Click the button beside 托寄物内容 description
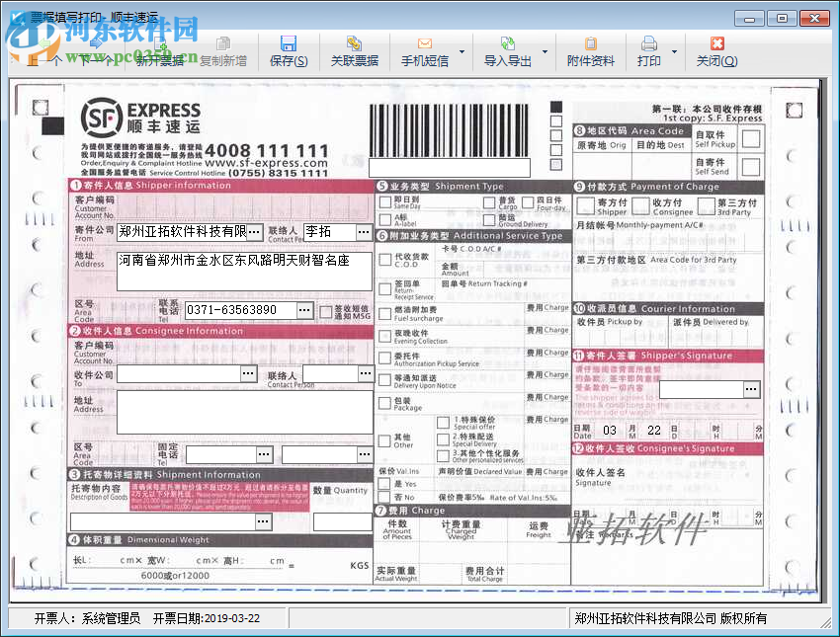Viewport: 840px width, 637px height. pyautogui.click(x=262, y=520)
